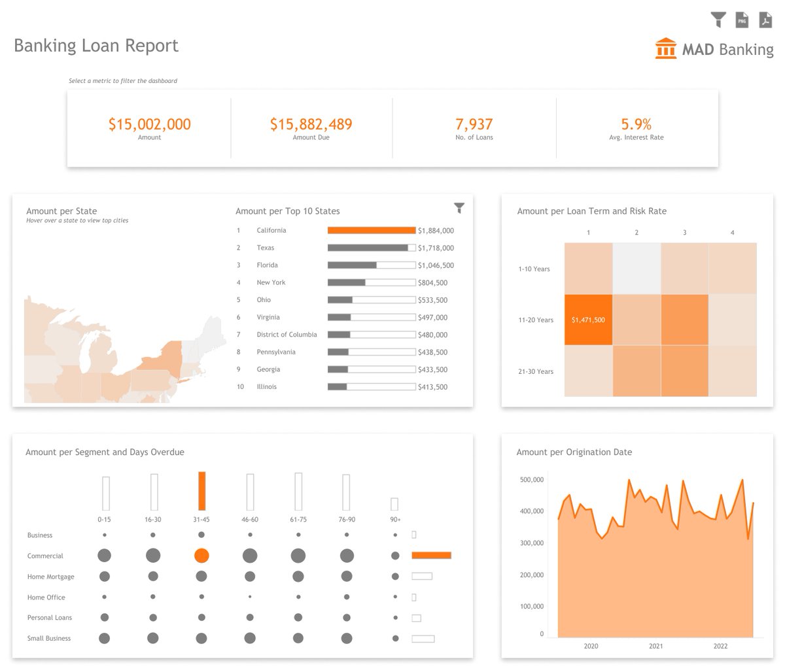Select the $1,471,500 heatmap cell
The height and width of the screenshot is (672, 785).
[589, 320]
